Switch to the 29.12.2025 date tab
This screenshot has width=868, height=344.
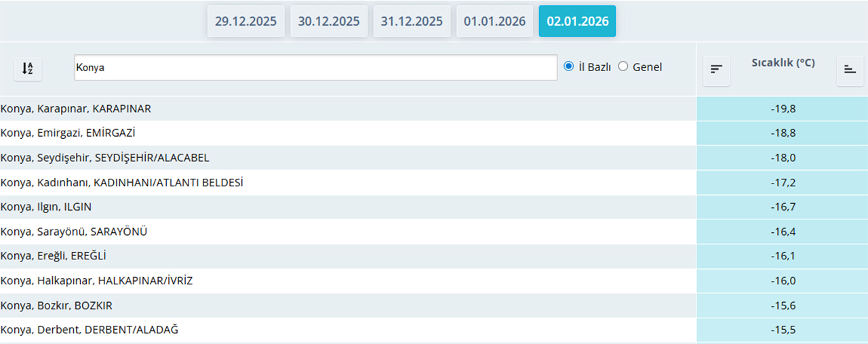coord(245,21)
